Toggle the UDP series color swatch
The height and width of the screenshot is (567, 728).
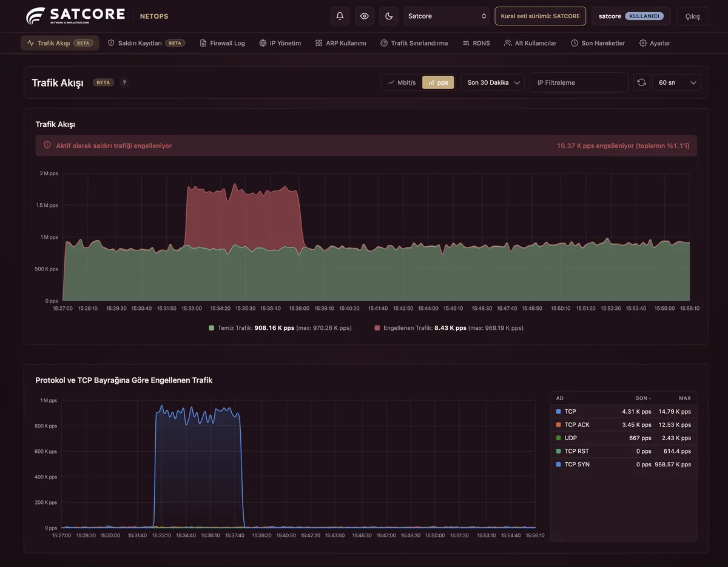[558, 438]
